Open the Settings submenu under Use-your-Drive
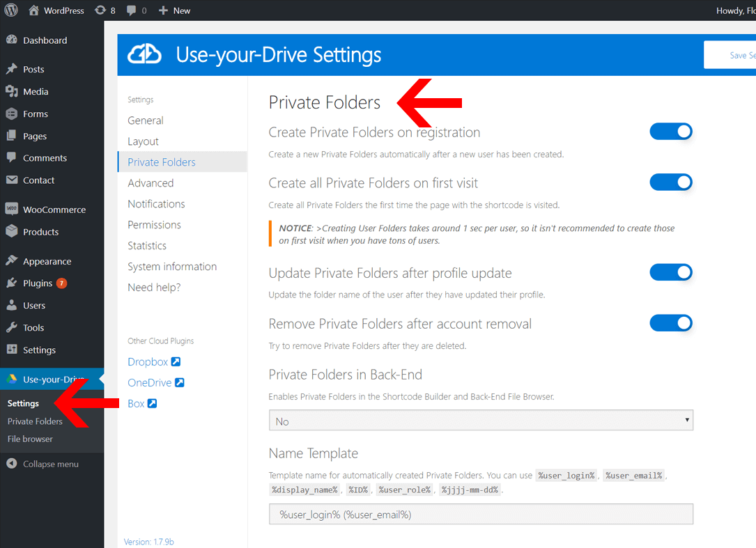The image size is (756, 548). click(23, 403)
